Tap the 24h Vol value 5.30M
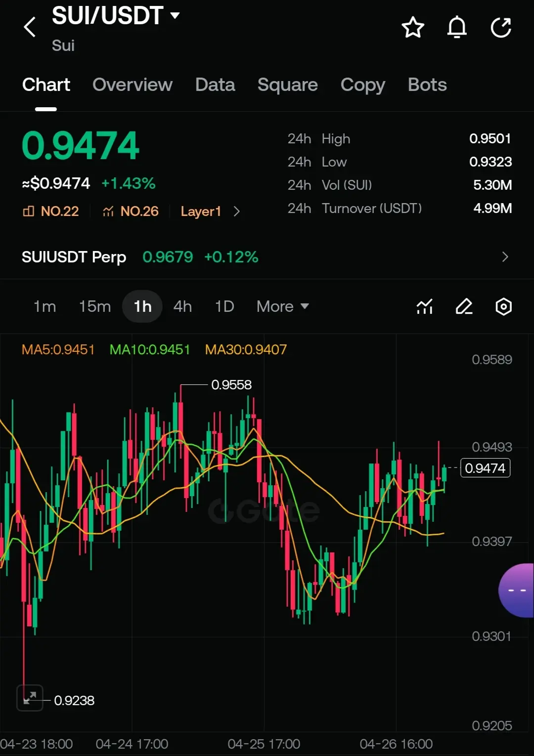Image resolution: width=534 pixels, height=756 pixels. pos(492,185)
